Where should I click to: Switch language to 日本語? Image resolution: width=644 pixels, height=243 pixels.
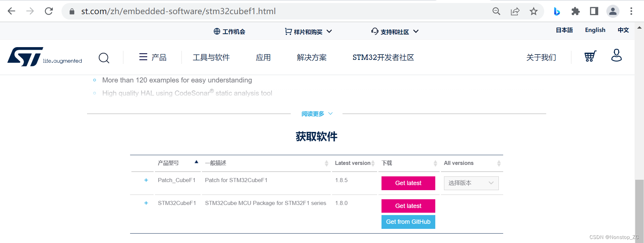pyautogui.click(x=564, y=30)
